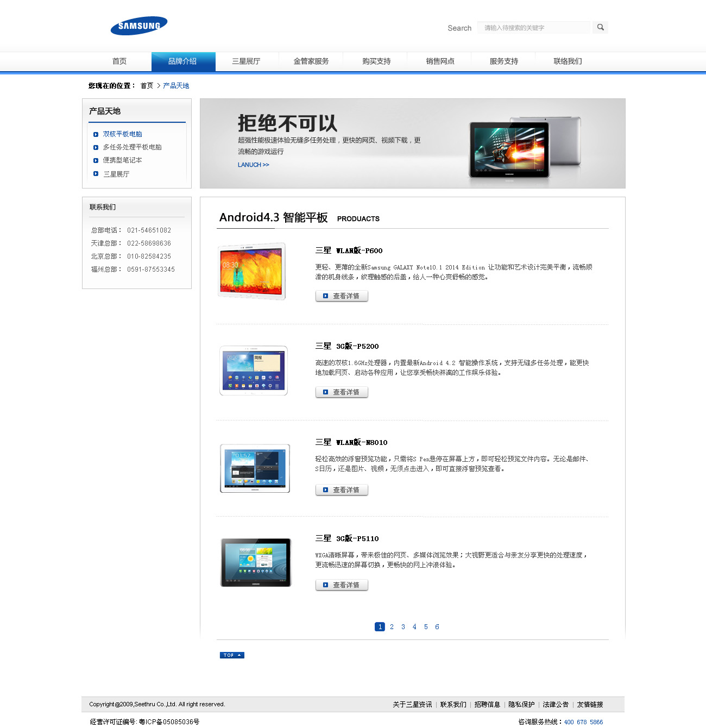Select 便携型笔记本 in sidebar
Image resolution: width=706 pixels, height=728 pixels.
[x=123, y=160]
